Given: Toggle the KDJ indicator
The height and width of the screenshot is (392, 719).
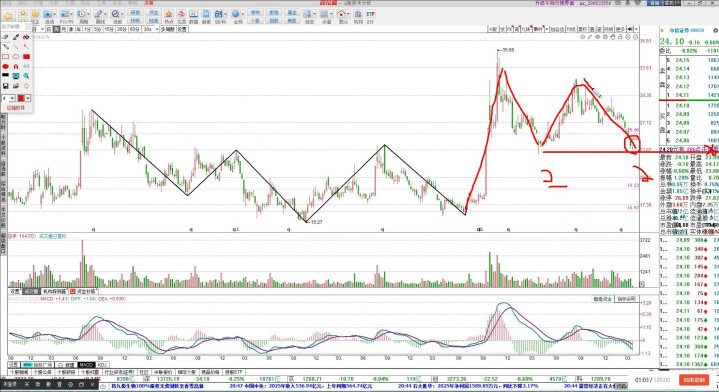Looking at the screenshot, I should 102,365.
